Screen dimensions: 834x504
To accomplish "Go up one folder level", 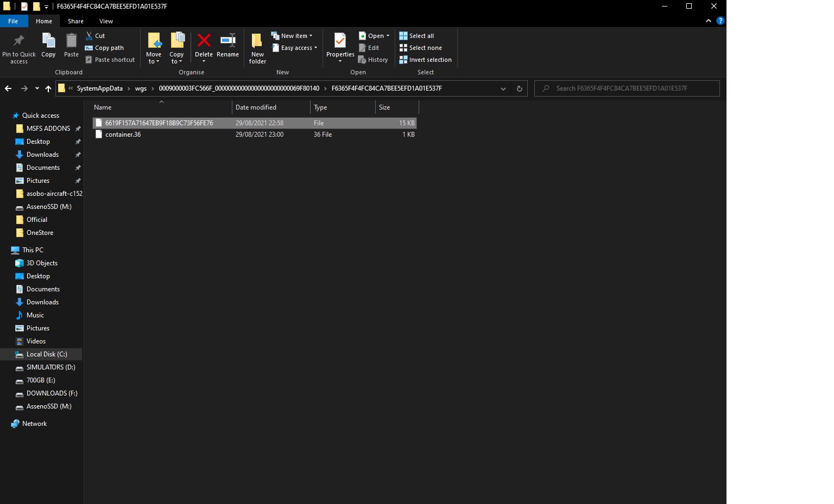I will point(48,88).
